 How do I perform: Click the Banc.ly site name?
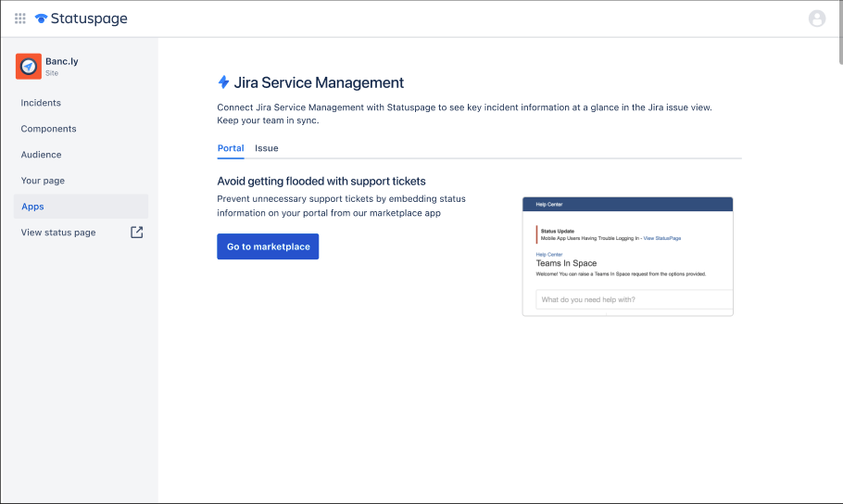(62, 61)
